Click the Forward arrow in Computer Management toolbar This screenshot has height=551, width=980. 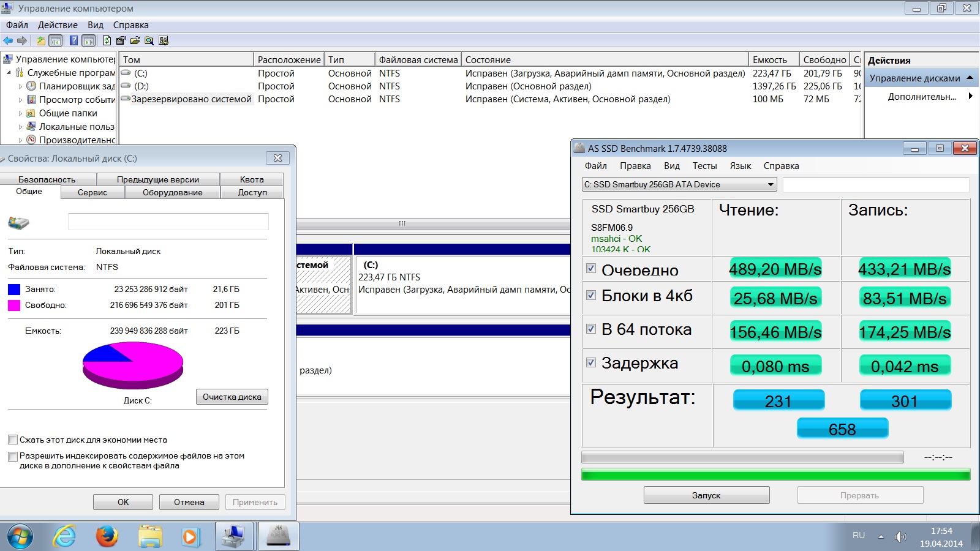point(21,40)
